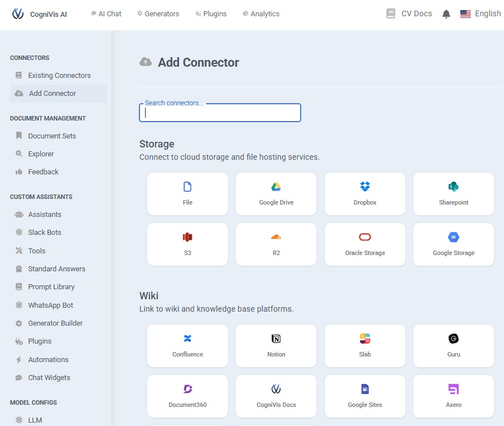Choose the S3 storage connector icon
This screenshot has width=504, height=426.
188,237
